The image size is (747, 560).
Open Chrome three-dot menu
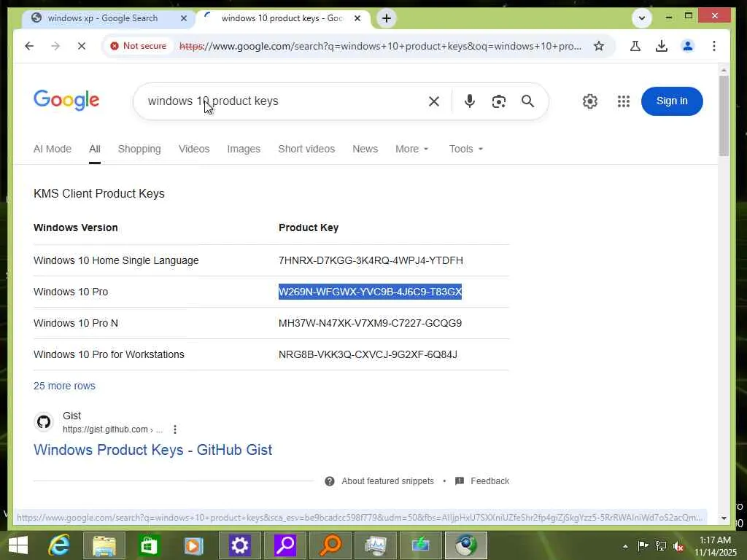click(713, 46)
